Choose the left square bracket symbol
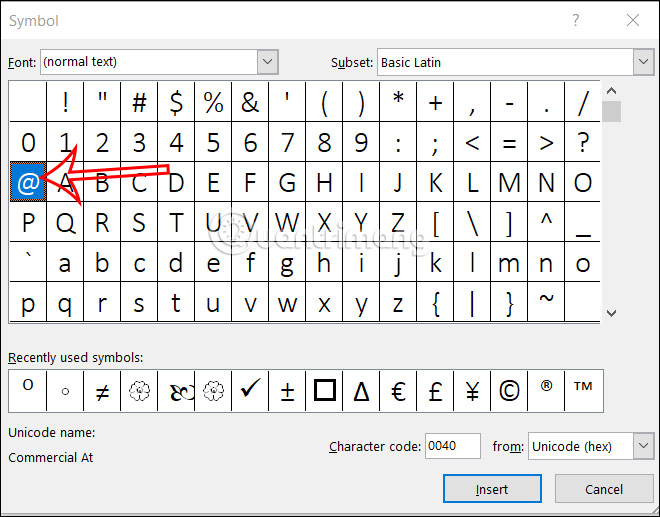Viewport: 660px width, 517px height. tap(435, 222)
